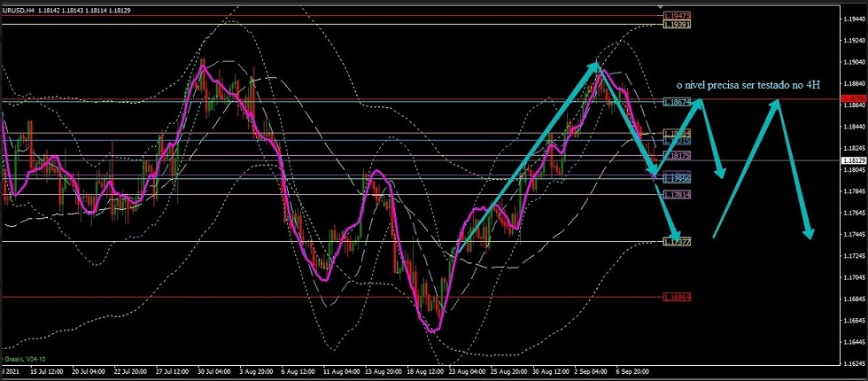This screenshot has width=868, height=381.
Task: Select the 1.19473 red price level label
Action: pos(677,16)
